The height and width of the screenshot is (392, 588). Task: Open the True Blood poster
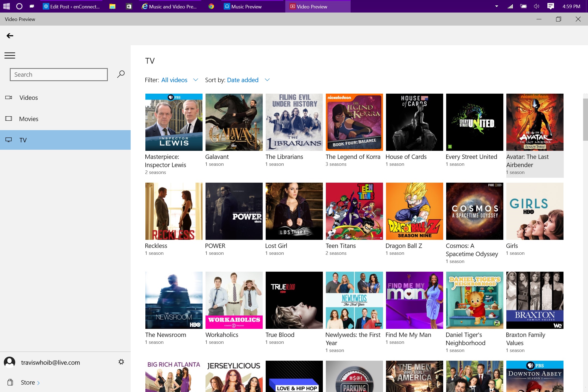point(294,300)
